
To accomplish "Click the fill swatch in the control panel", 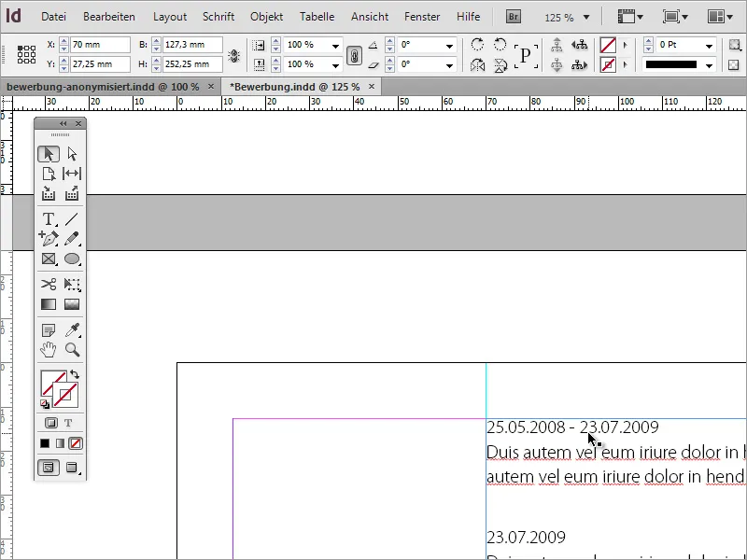I will (x=608, y=45).
